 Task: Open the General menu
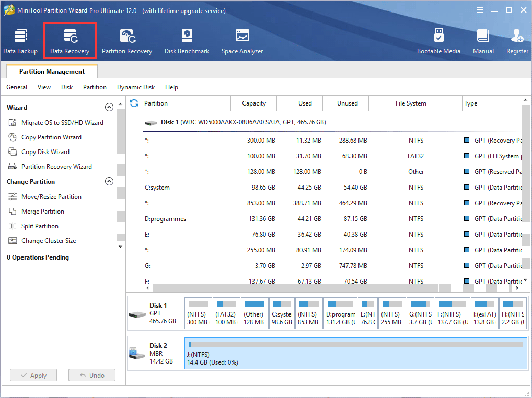[17, 87]
